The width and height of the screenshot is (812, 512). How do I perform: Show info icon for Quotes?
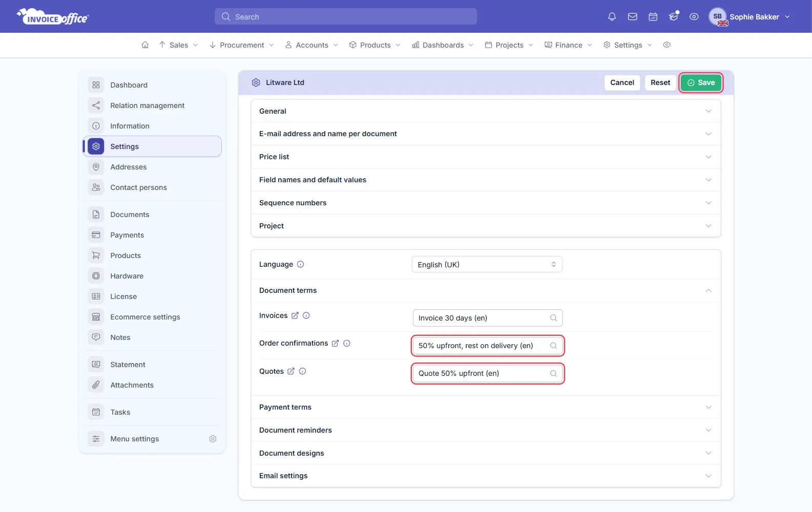tap(303, 371)
